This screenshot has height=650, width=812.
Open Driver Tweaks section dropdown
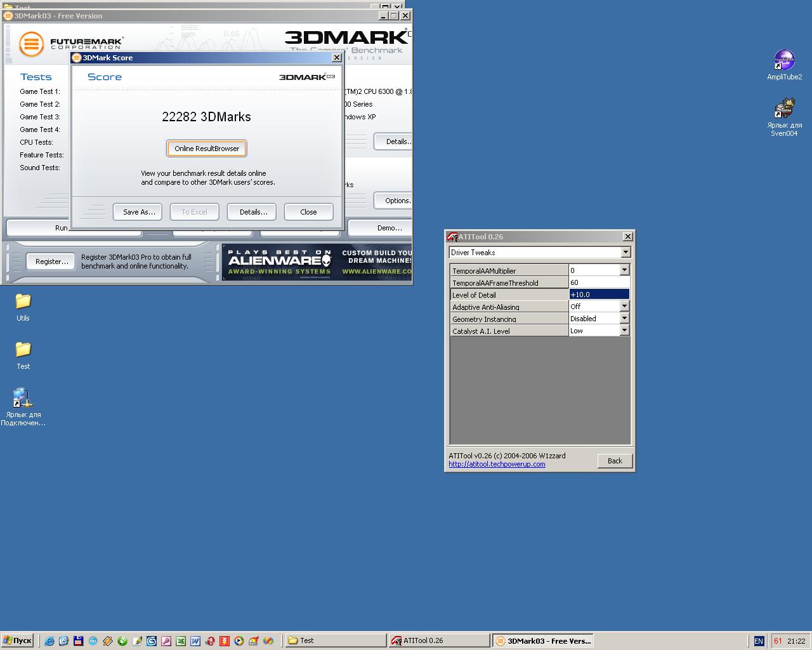[x=625, y=253]
